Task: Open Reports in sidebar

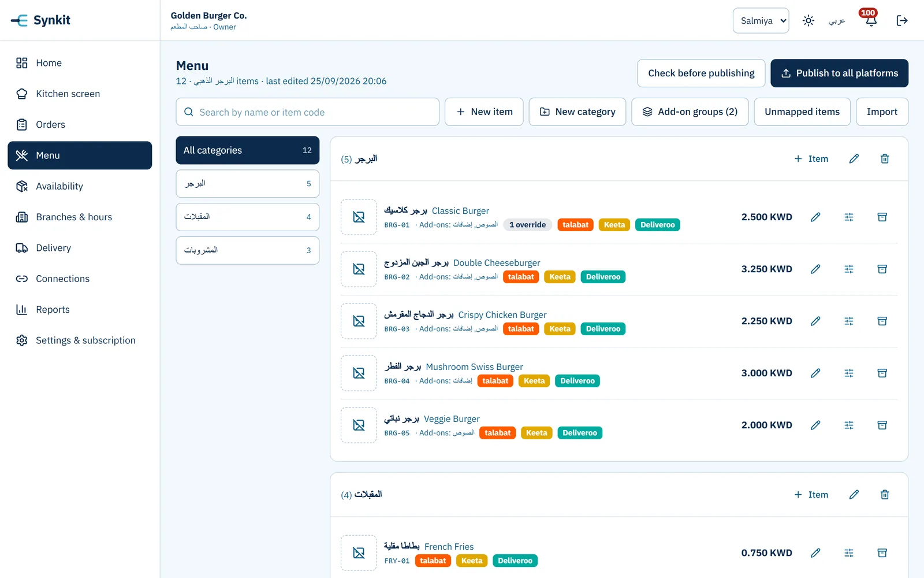Action: tap(80, 309)
